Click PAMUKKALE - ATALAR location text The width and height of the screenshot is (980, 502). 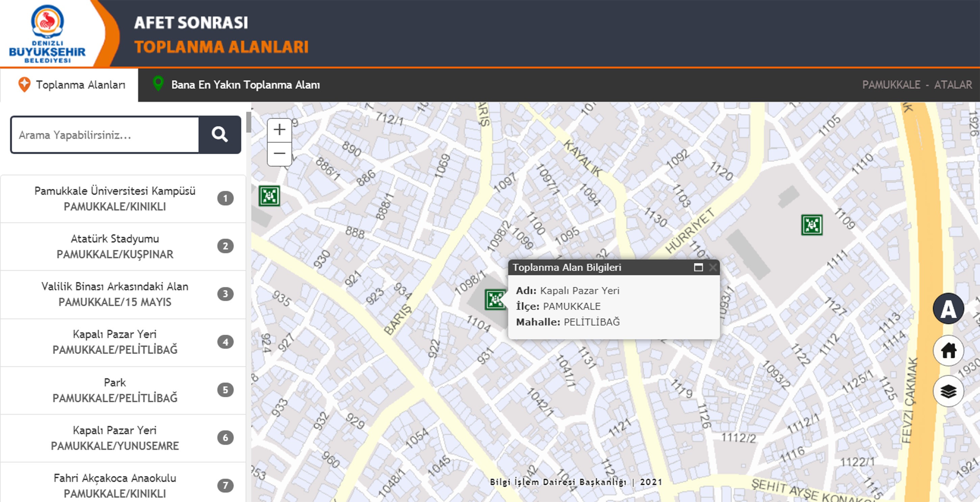[917, 85]
